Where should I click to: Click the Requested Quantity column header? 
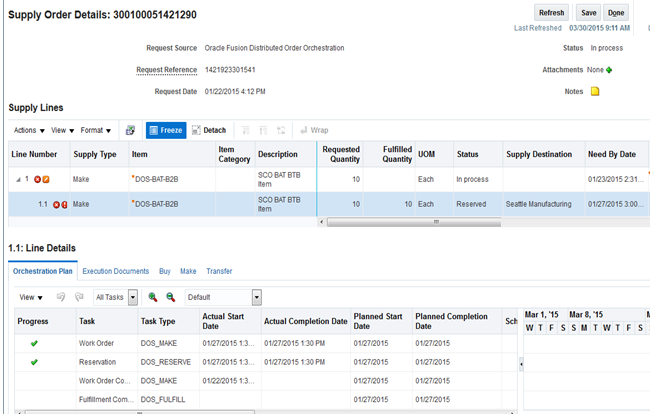pyautogui.click(x=341, y=154)
